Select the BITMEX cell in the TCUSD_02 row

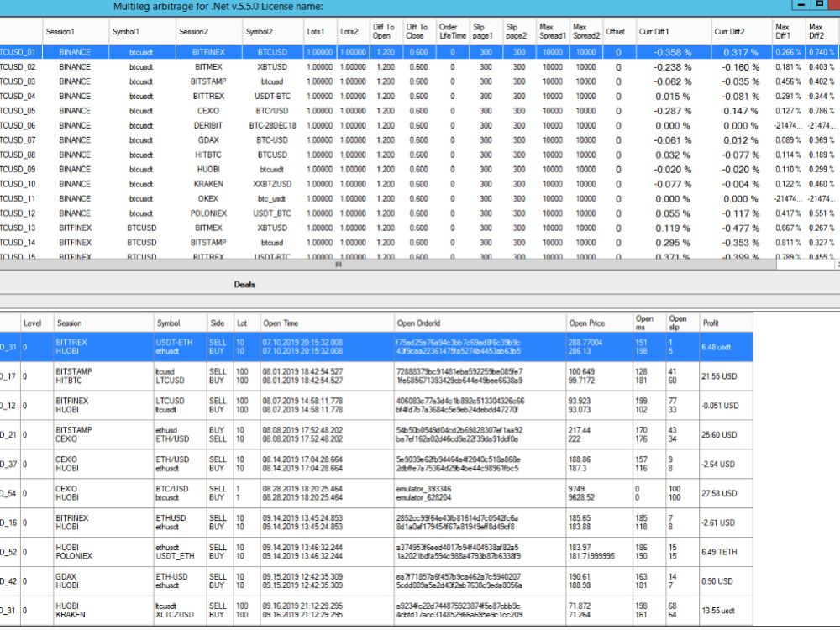[x=209, y=67]
